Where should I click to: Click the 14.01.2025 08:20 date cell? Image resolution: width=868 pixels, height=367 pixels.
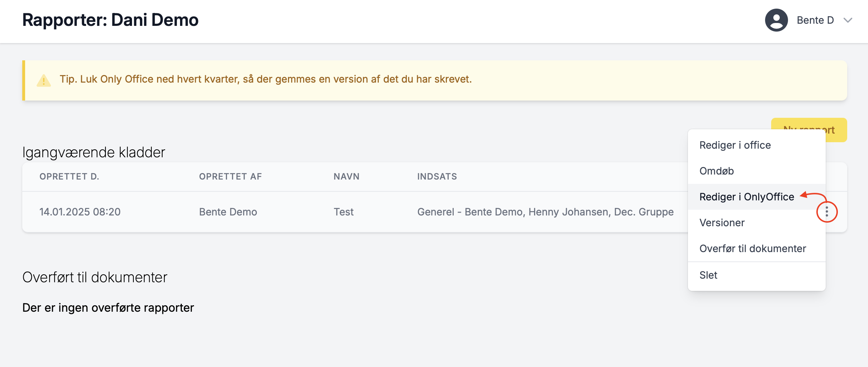click(80, 212)
